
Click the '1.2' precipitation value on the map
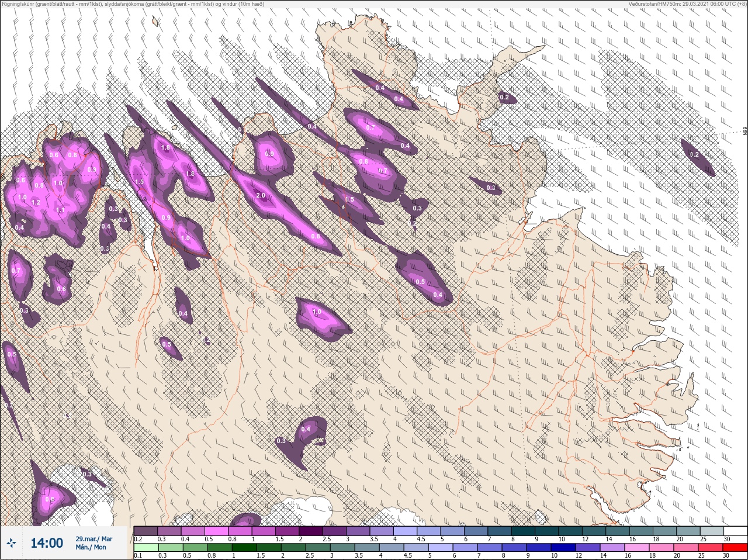click(x=35, y=203)
